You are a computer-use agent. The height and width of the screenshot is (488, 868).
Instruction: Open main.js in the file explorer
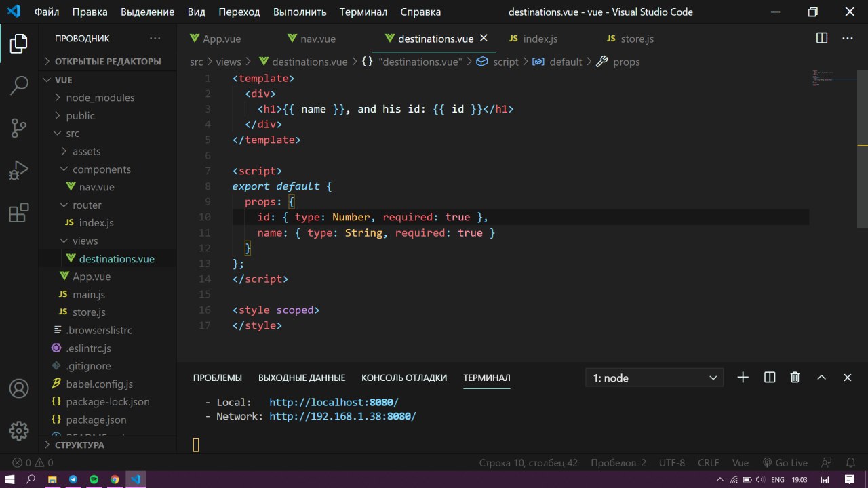(x=87, y=294)
